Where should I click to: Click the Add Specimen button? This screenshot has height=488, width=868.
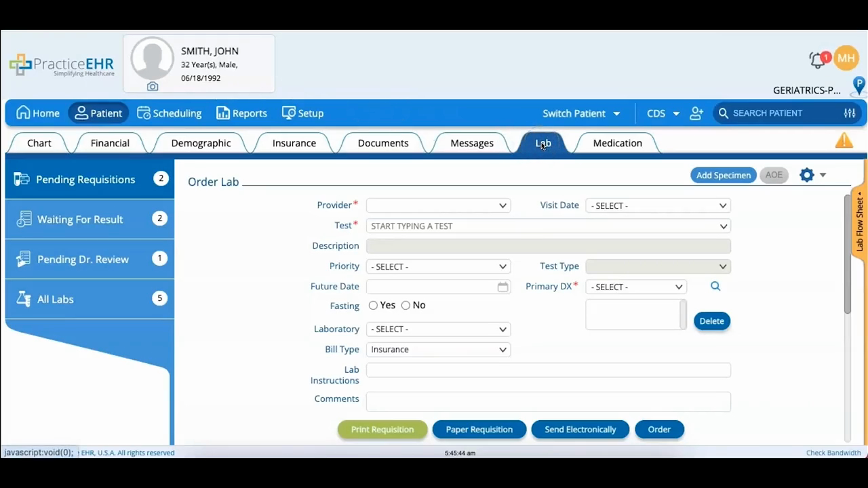pyautogui.click(x=724, y=175)
